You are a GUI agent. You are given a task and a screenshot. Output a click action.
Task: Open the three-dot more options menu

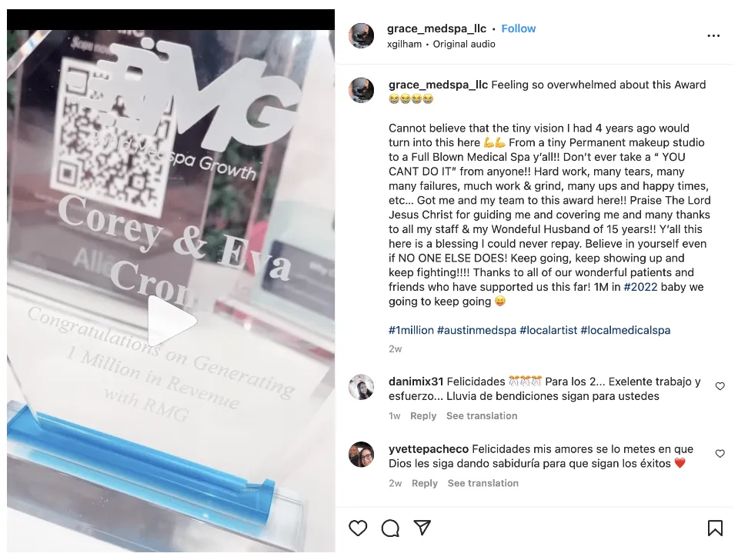tap(713, 36)
